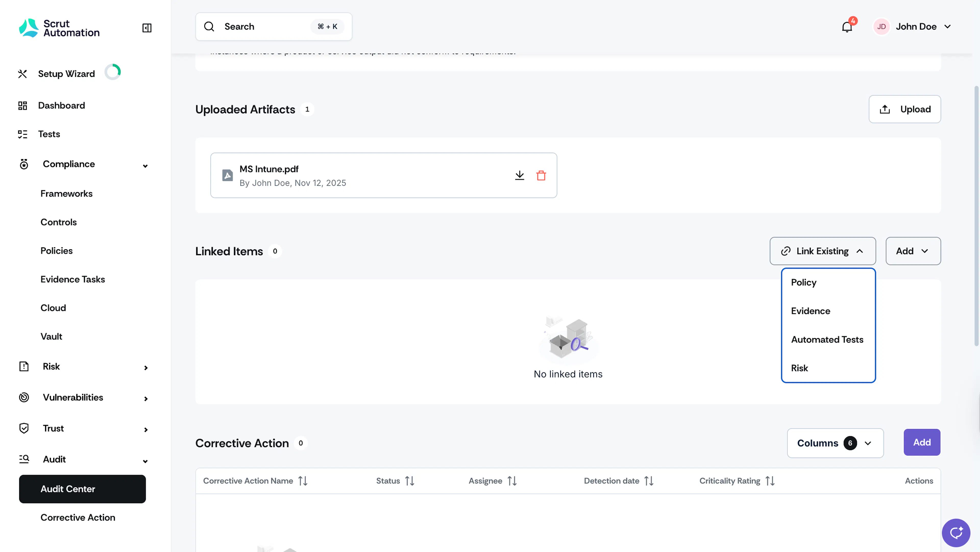This screenshot has width=980, height=552.
Task: Expand the Risk section chevron
Action: pyautogui.click(x=146, y=368)
